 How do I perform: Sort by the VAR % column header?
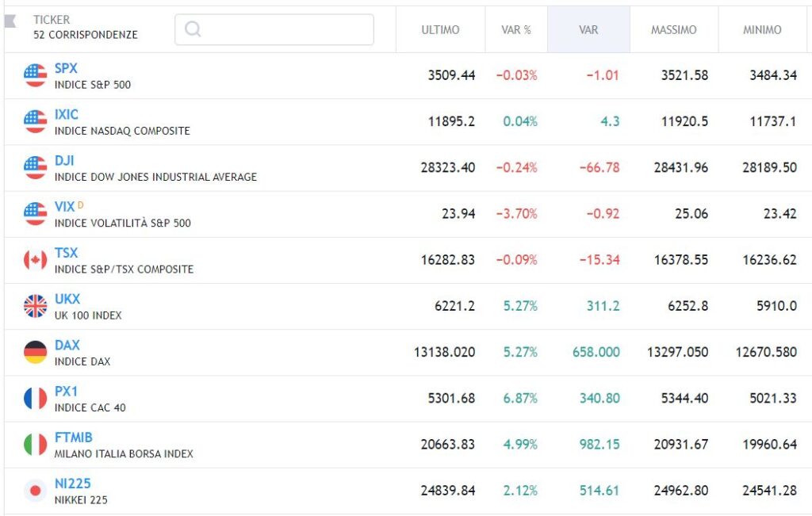coord(515,29)
